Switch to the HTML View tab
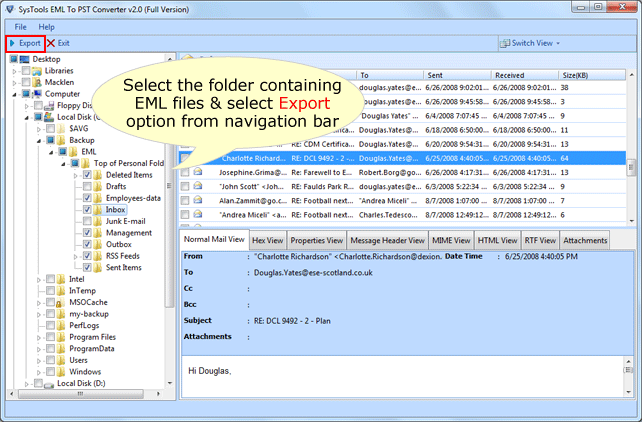The width and height of the screenshot is (642, 422). coord(497,241)
